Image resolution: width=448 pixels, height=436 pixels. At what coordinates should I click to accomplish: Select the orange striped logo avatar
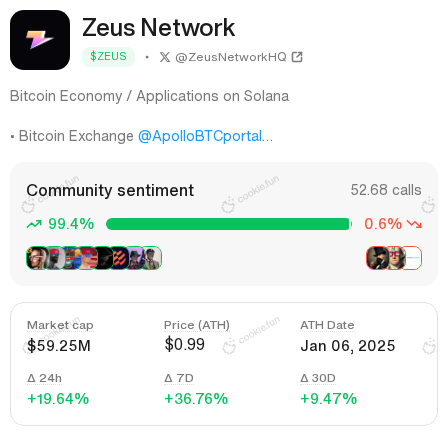coord(120,258)
